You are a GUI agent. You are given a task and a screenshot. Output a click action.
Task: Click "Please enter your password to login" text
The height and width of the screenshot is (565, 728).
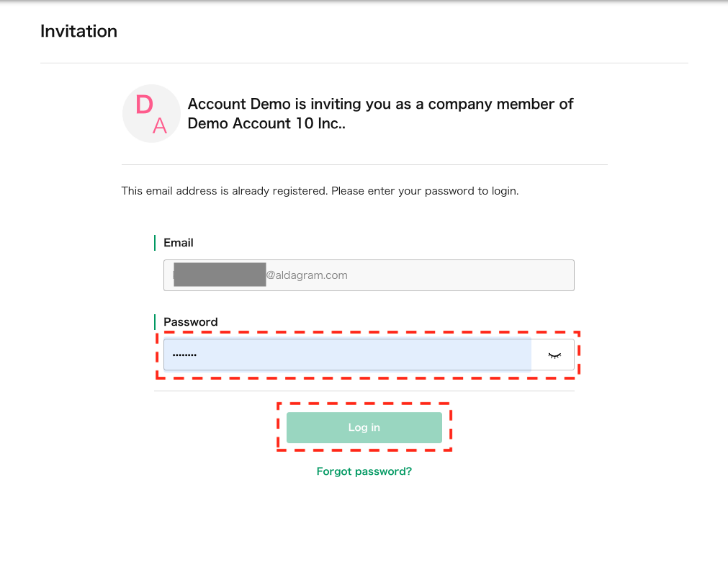pyautogui.click(x=425, y=191)
